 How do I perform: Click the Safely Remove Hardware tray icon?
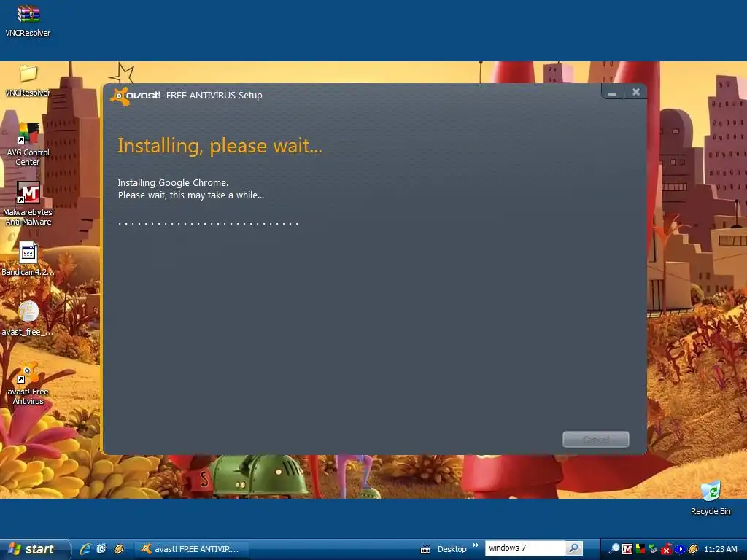pos(653,550)
